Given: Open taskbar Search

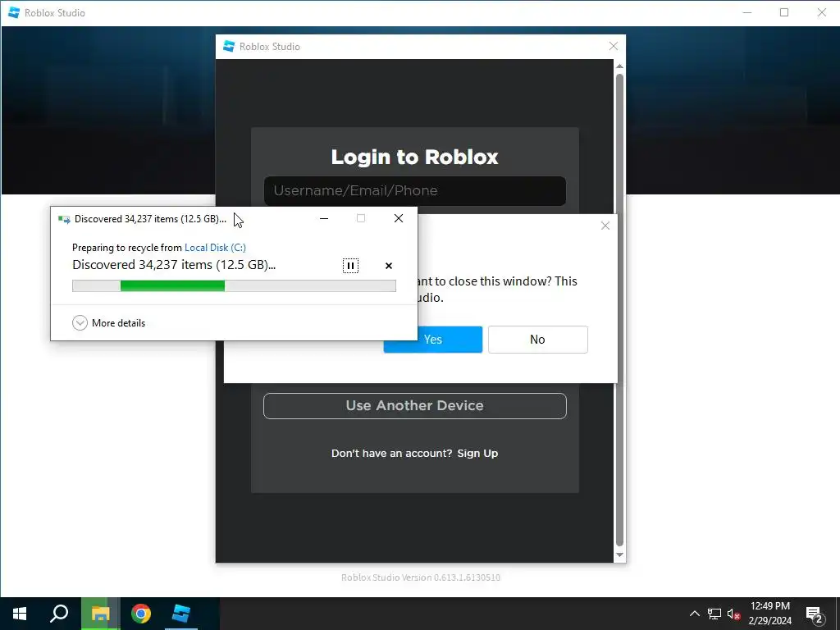Looking at the screenshot, I should click(59, 614).
